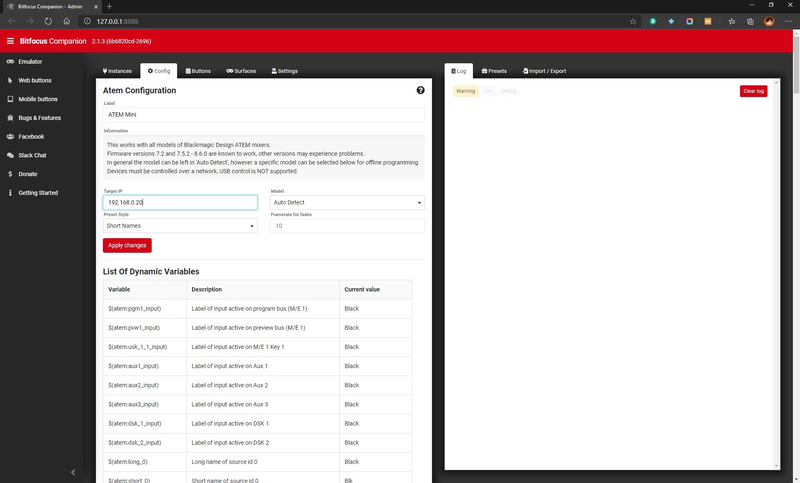Toggle the Warning log filter

coord(465,91)
